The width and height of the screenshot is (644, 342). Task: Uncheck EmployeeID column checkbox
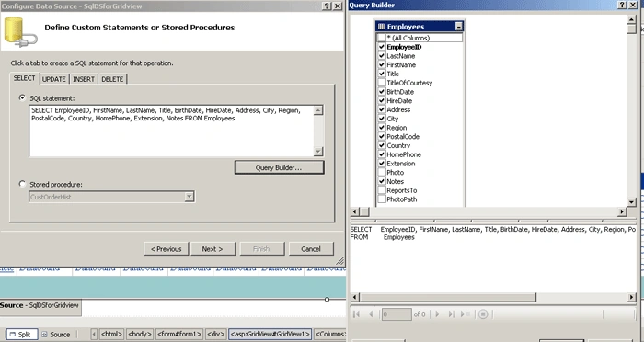[382, 47]
